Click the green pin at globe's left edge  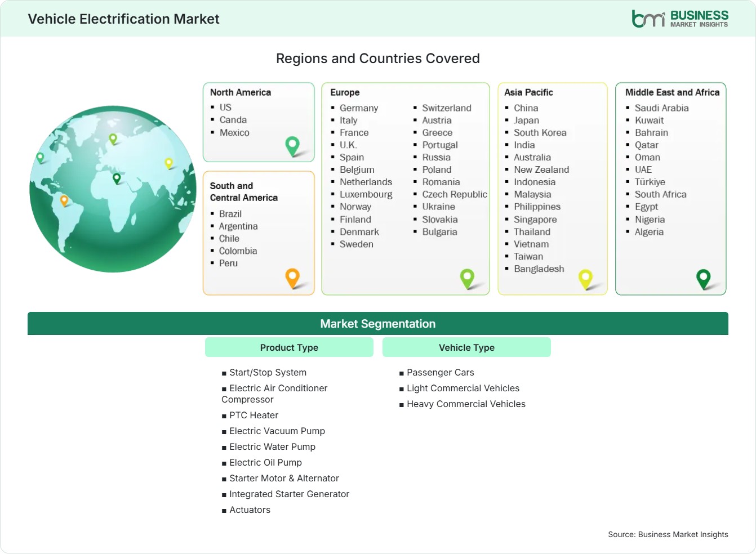[x=40, y=158]
